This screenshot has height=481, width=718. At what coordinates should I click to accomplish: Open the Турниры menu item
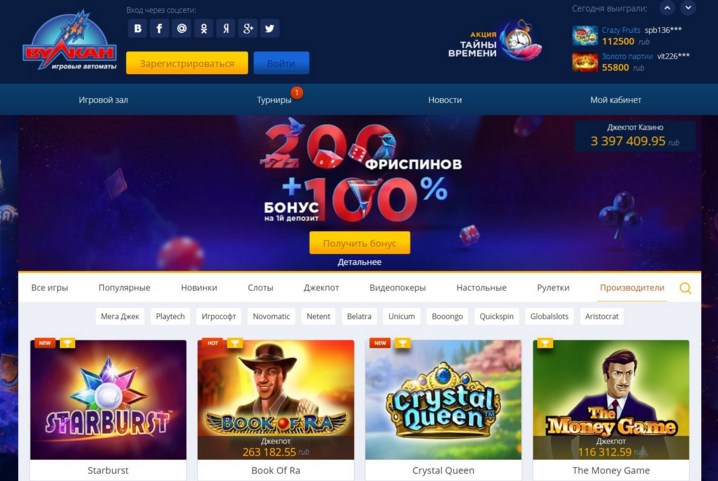click(274, 100)
